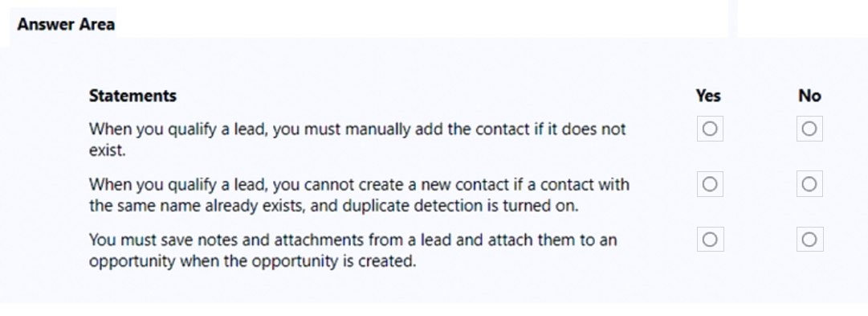
Task: Click line 'opportunity when the opportunity is created.'
Action: 252,261
